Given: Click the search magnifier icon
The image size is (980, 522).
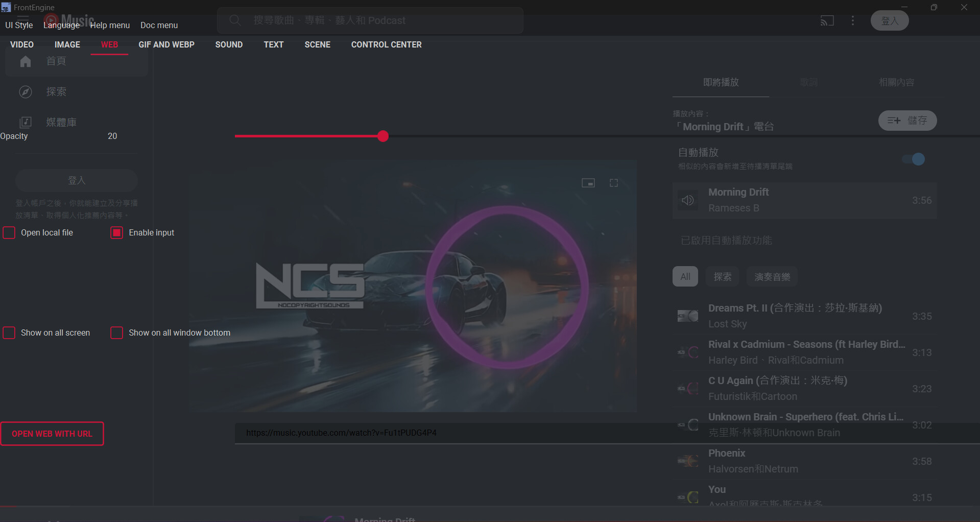Looking at the screenshot, I should point(235,20).
